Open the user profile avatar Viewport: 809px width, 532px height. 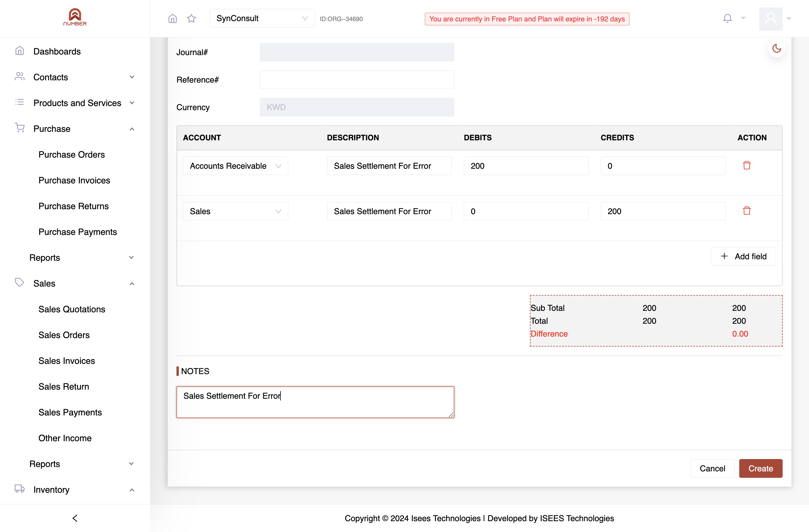pos(771,19)
